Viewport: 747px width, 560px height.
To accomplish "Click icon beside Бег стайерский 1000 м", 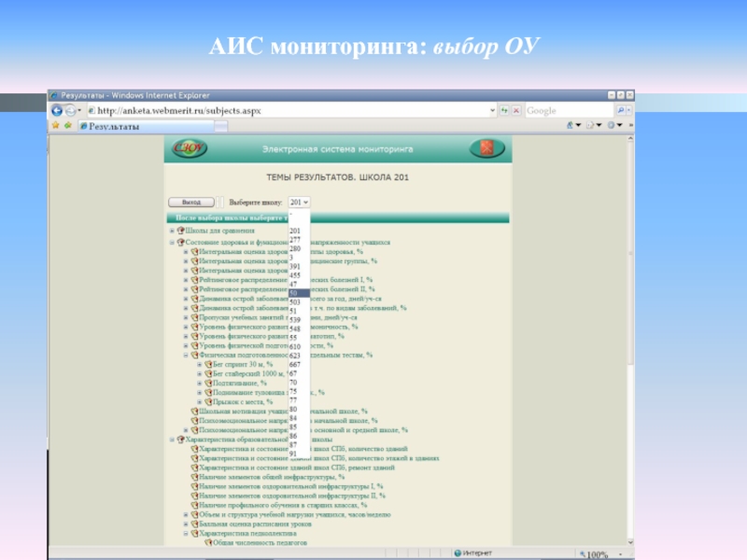I will (x=208, y=374).
